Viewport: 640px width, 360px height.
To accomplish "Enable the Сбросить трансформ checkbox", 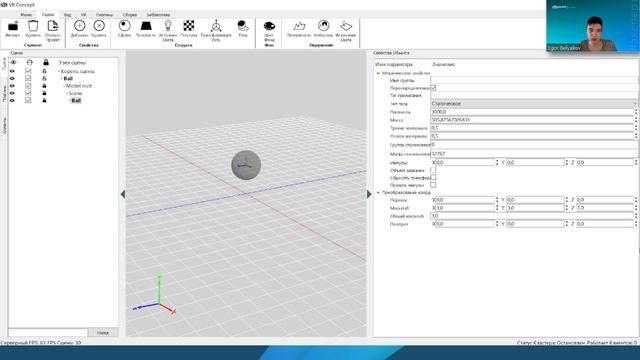I will point(433,178).
